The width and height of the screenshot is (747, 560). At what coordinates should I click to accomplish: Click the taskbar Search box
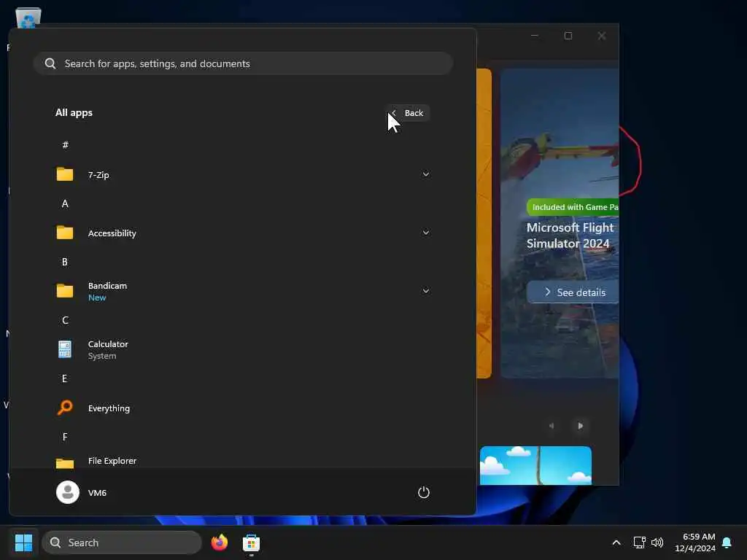click(x=122, y=542)
